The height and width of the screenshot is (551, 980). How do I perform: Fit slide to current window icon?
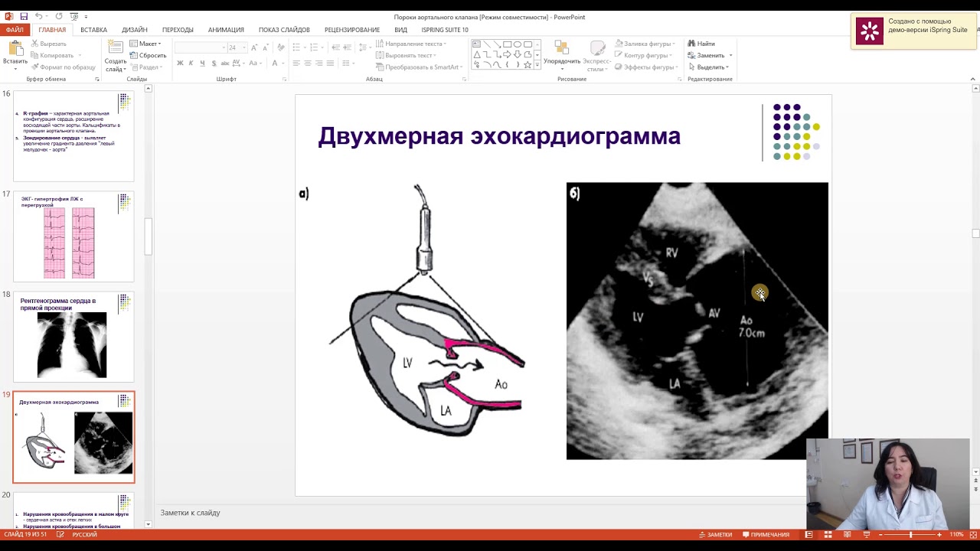(x=972, y=535)
